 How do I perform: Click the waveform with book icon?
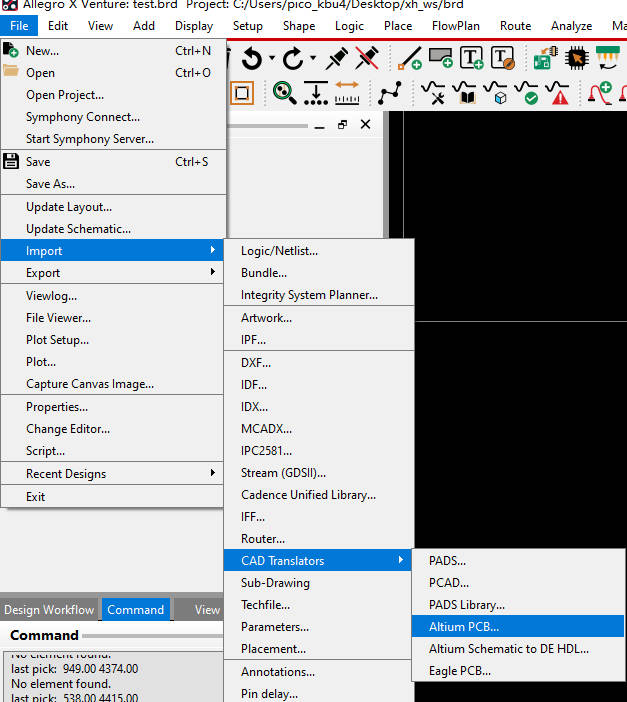tap(464, 93)
